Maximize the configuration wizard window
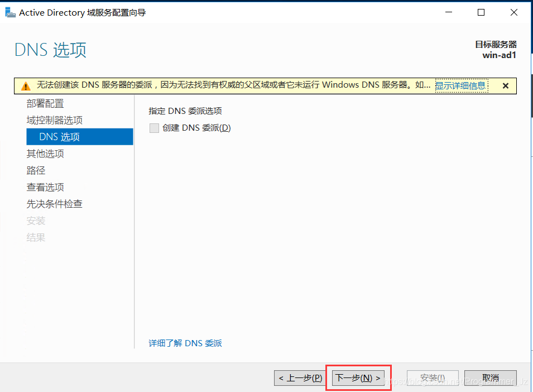 481,12
